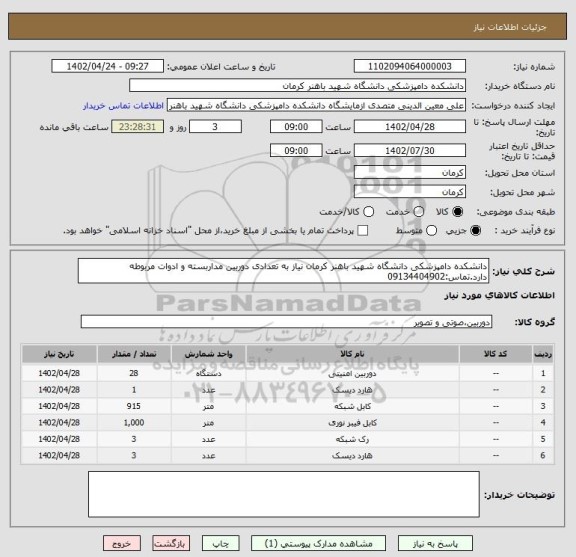Screen dimensions: 576x557
Task: Click the پاسخ به نیاز button
Action: click(435, 543)
